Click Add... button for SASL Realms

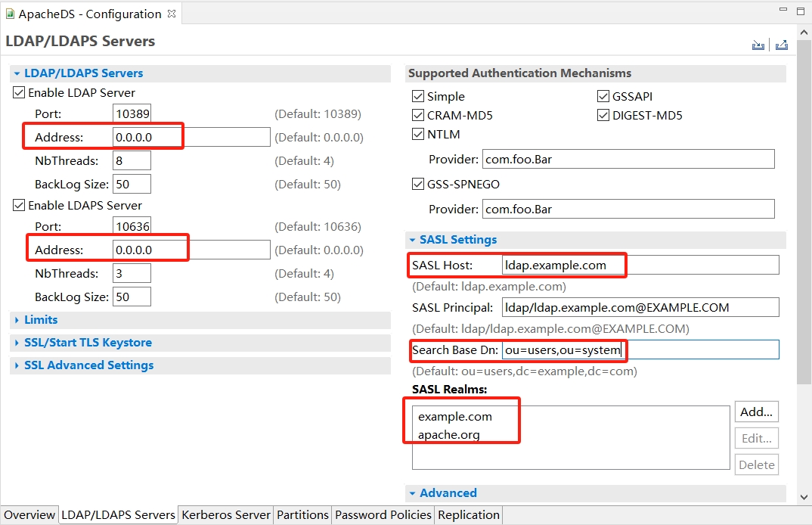(756, 412)
